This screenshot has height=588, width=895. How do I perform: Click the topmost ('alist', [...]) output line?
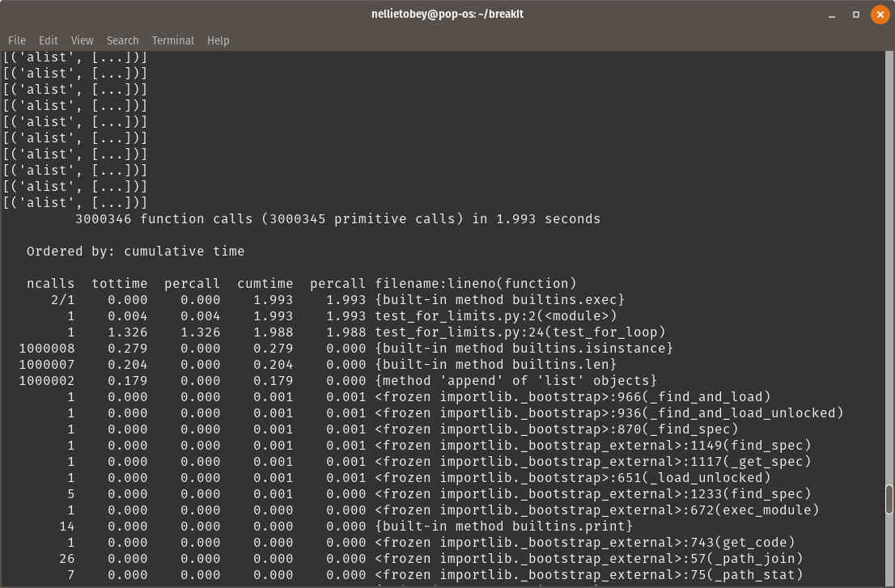point(73,57)
